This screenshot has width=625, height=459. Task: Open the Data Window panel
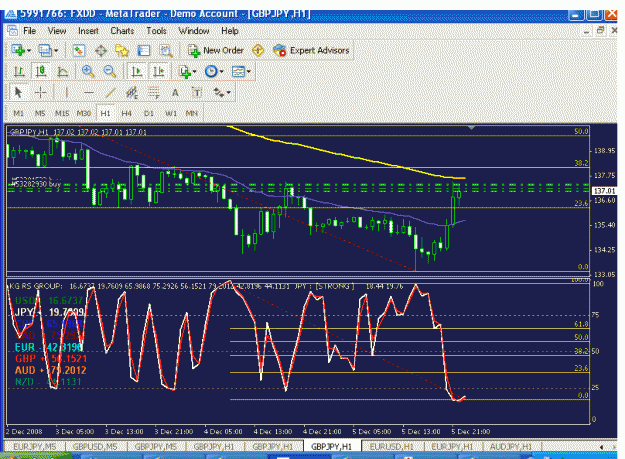coord(100,51)
